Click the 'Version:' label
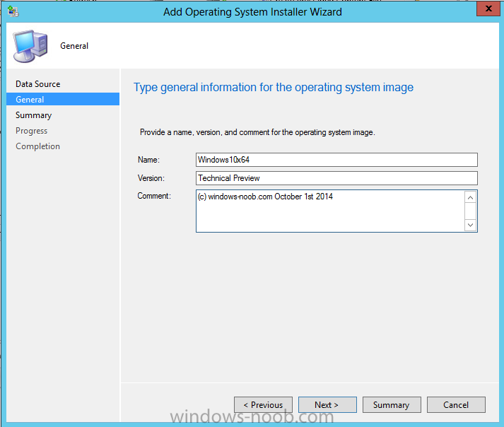This screenshot has height=427, width=504. (x=151, y=178)
